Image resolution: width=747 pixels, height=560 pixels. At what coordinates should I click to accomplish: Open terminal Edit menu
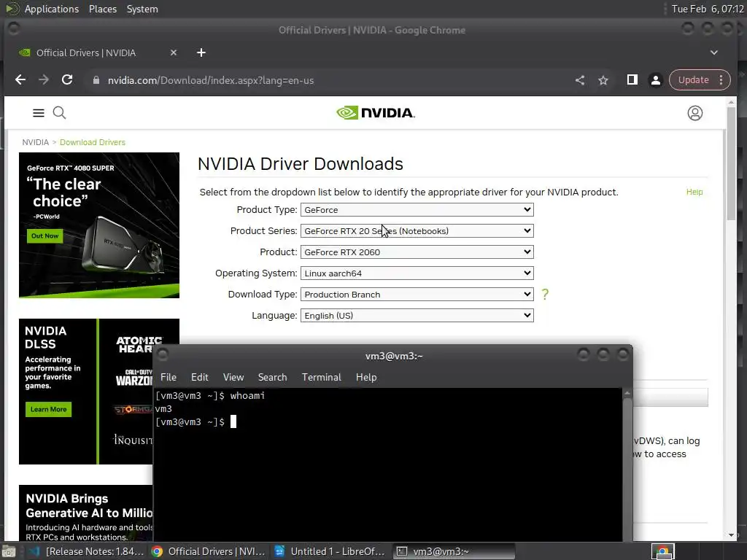(200, 377)
